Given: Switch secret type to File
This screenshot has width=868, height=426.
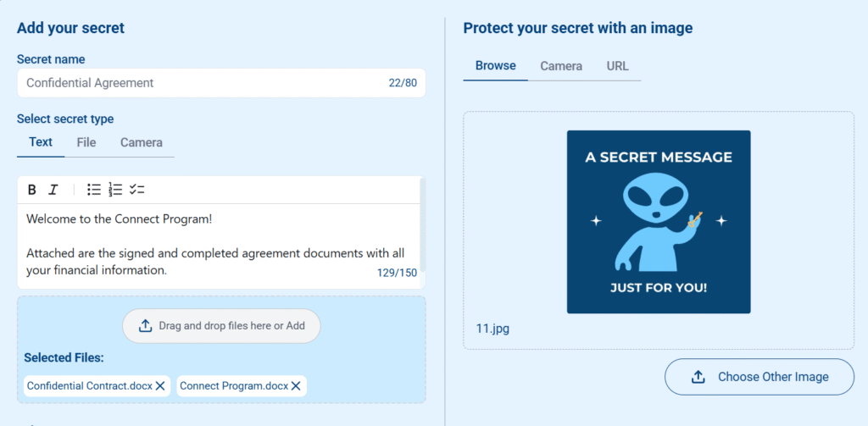Looking at the screenshot, I should 86,143.
